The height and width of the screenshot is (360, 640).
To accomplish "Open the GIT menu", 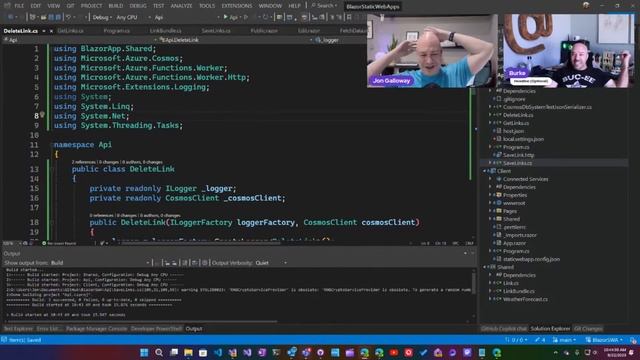I will 70,6.
